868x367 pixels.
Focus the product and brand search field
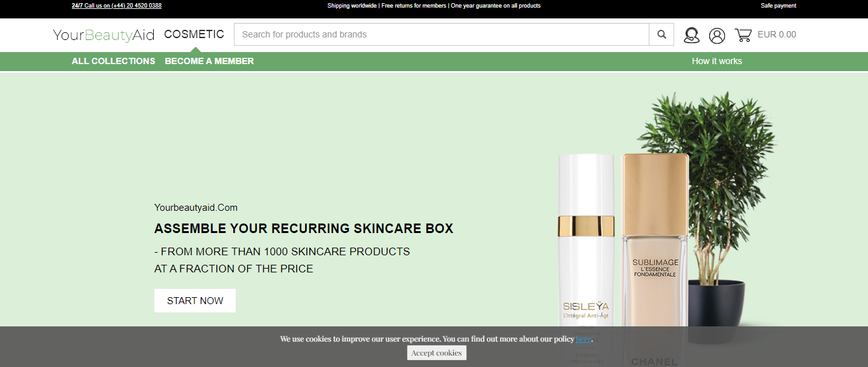[441, 35]
